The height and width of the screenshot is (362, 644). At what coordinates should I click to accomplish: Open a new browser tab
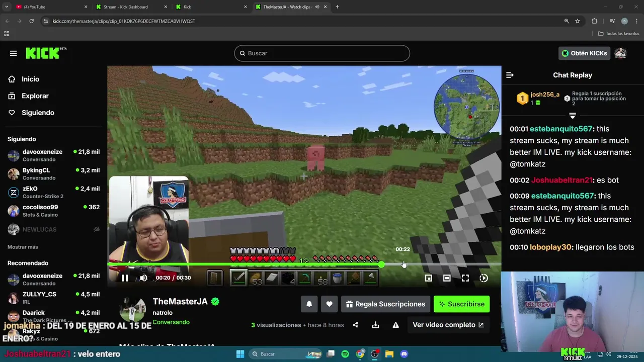point(337,7)
